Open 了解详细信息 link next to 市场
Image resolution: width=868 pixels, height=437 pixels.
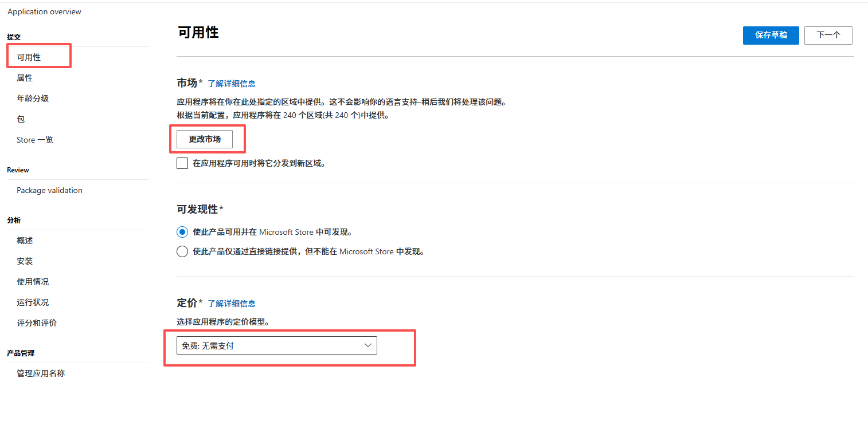pyautogui.click(x=231, y=84)
